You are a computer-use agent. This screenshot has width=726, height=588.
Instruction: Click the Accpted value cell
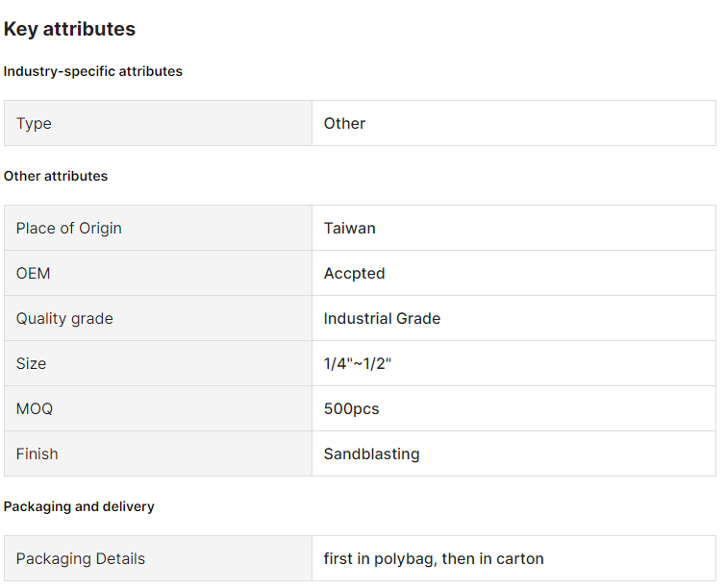click(354, 273)
